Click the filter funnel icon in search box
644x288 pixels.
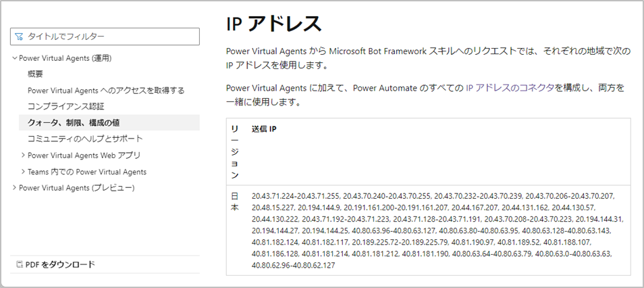pos(18,37)
